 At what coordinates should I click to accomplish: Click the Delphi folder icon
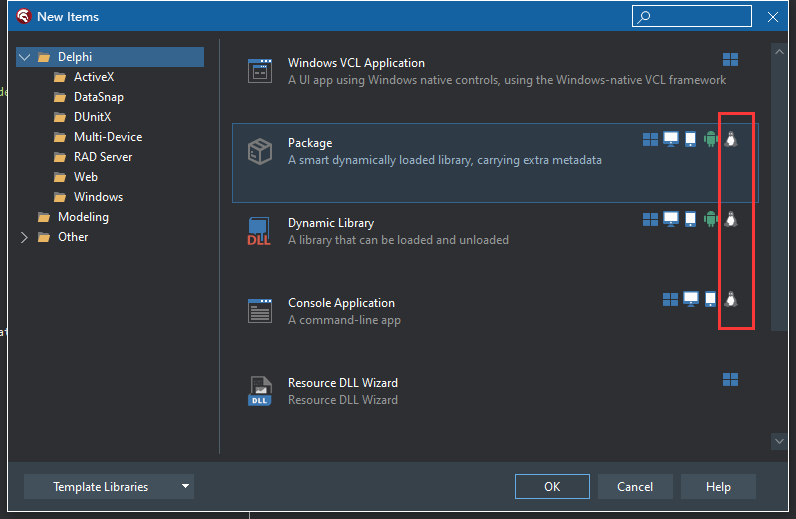tap(44, 57)
